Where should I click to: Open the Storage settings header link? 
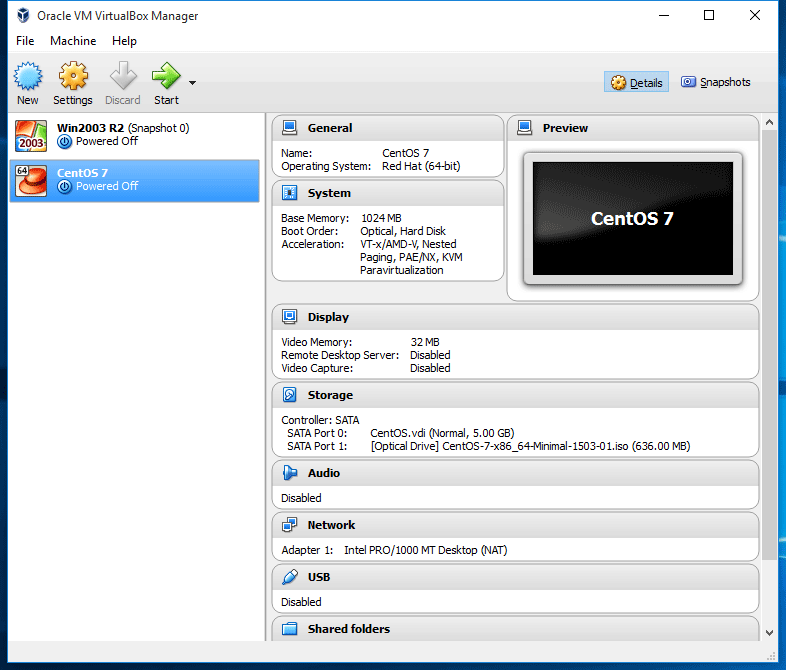[330, 395]
